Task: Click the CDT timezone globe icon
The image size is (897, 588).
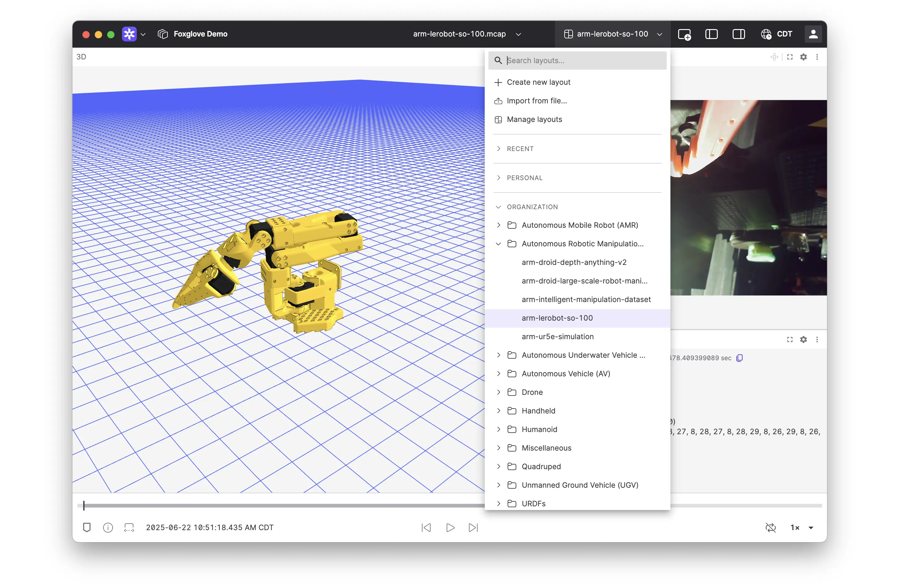Action: (766, 34)
